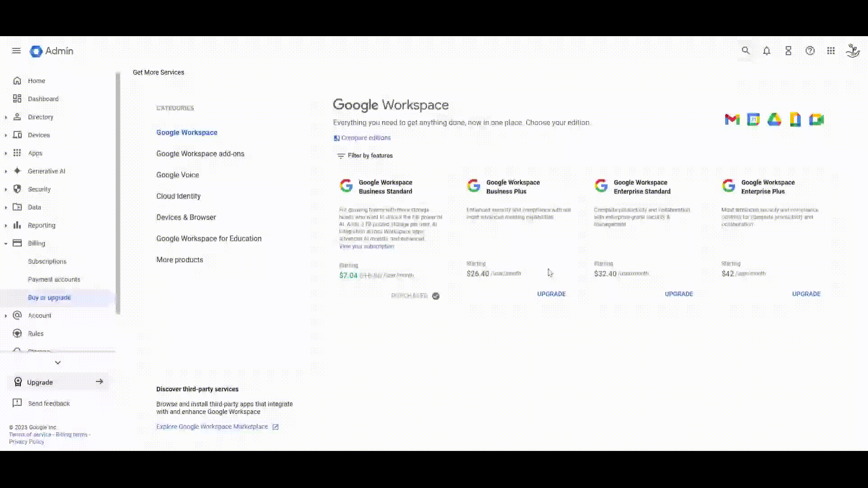868x488 pixels.
Task: Click the Reporting bar chart icon
Action: (x=17, y=225)
